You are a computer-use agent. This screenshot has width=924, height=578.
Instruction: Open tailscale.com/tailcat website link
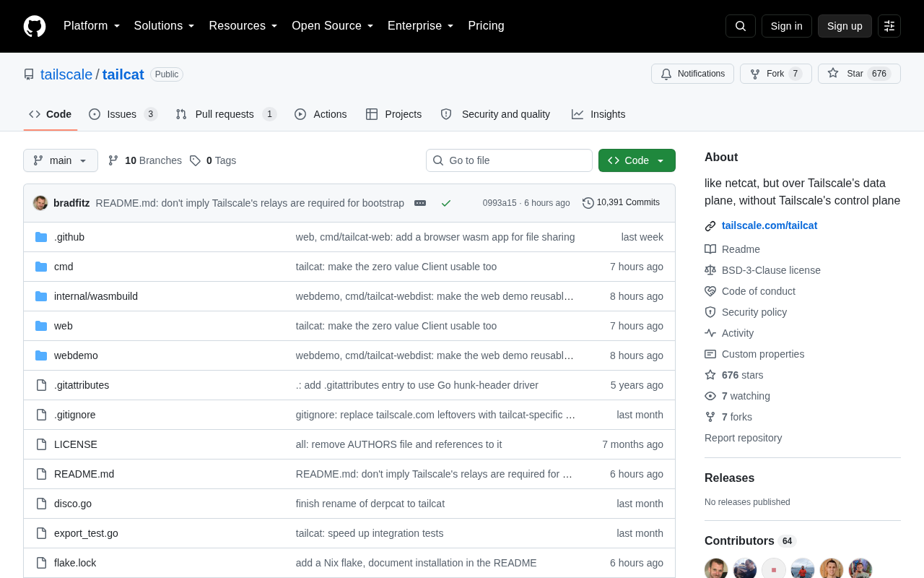click(770, 225)
